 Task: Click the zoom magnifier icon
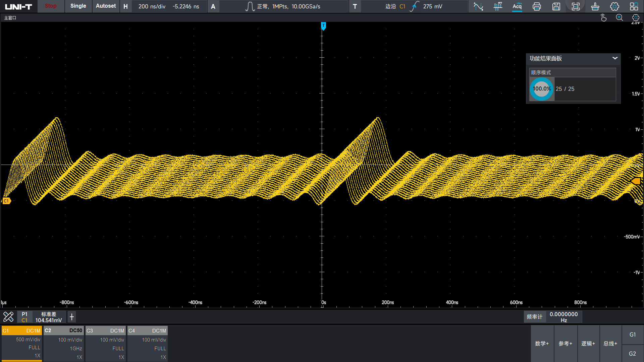point(620,18)
